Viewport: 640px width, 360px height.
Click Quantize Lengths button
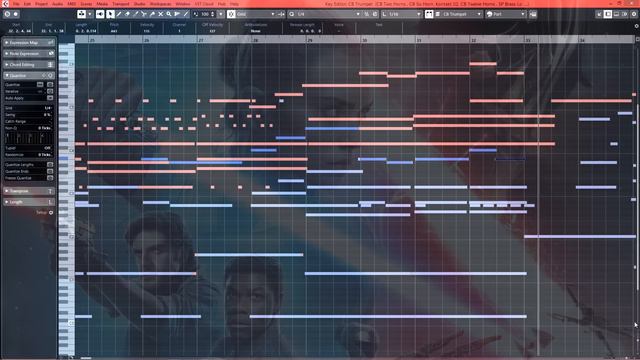click(50, 164)
